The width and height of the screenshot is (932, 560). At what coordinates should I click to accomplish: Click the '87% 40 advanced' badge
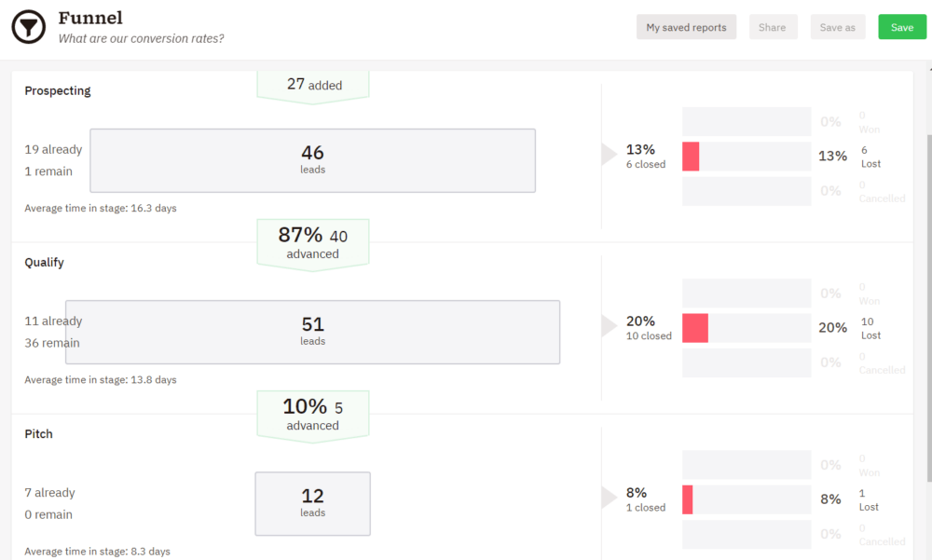(x=312, y=243)
